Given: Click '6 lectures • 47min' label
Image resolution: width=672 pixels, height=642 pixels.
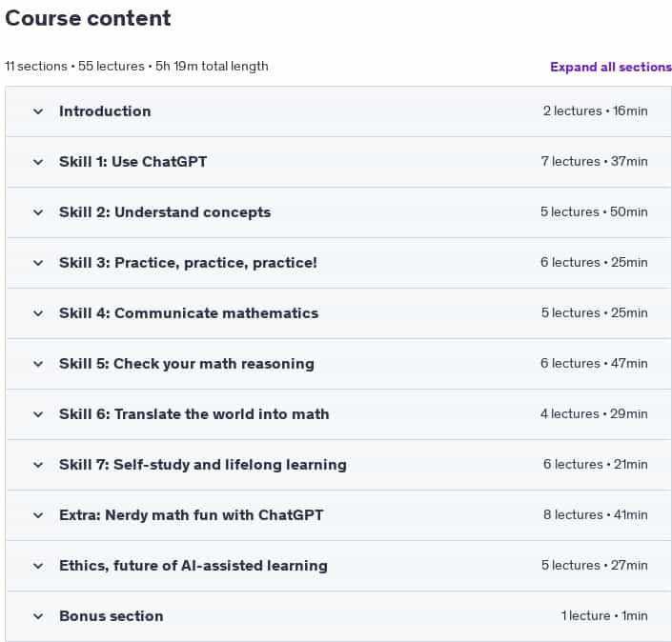Looking at the screenshot, I should click(594, 363).
